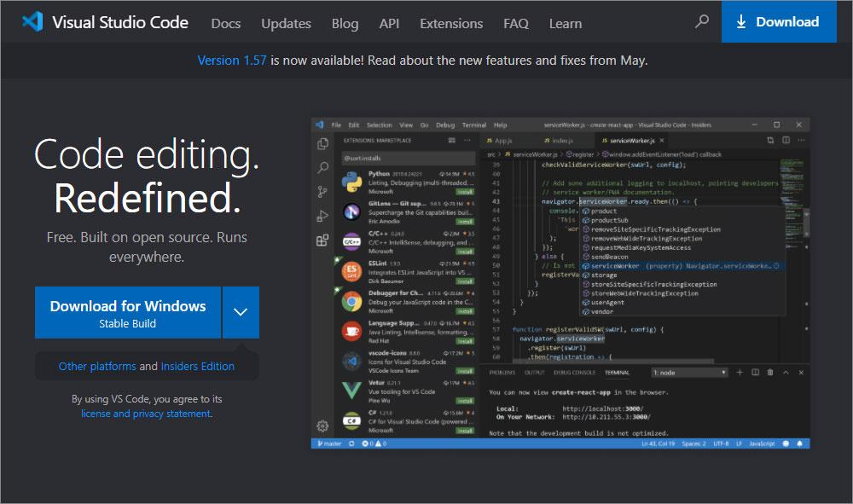Click 'Spaces: 2' in status bar
This screenshot has height=504, width=853.
[x=693, y=443]
